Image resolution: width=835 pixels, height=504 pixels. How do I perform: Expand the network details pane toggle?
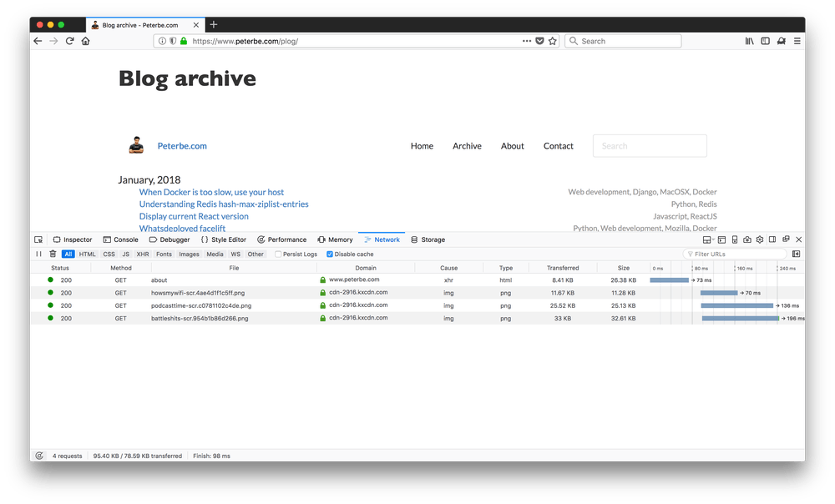click(796, 254)
